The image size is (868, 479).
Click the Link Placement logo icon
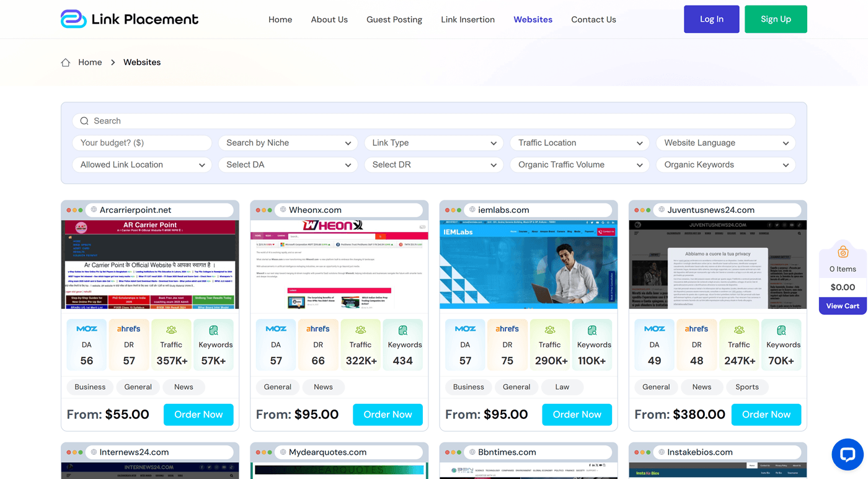pos(73,19)
